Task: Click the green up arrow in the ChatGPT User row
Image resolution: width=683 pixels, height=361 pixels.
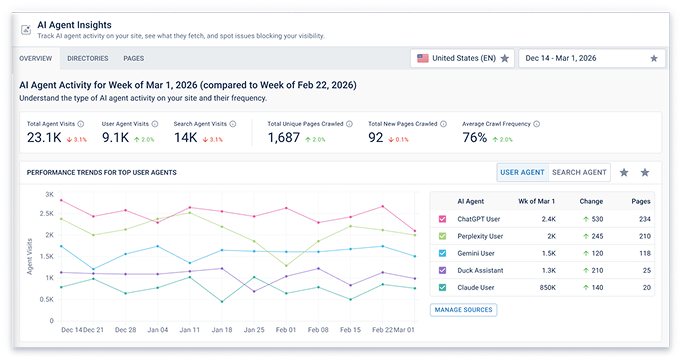Action: (x=586, y=219)
